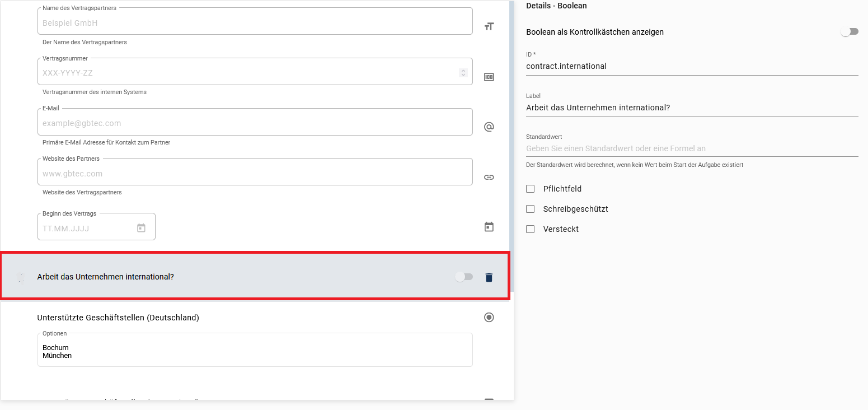
Task: Click the Label field in the details panel
Action: tap(691, 108)
